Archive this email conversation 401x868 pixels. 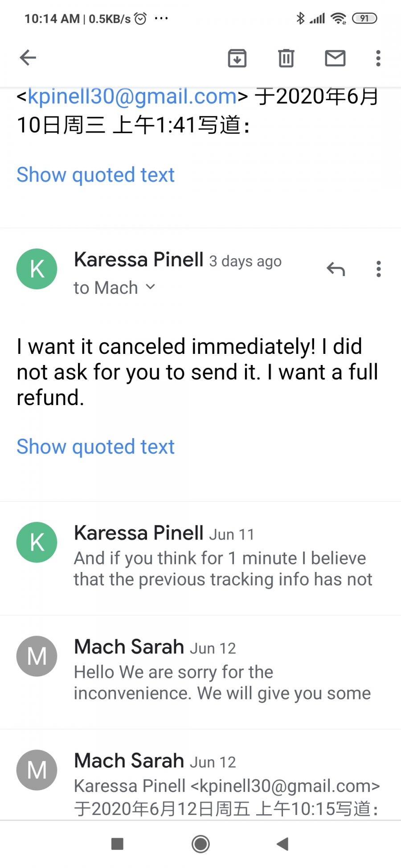pos(237,58)
